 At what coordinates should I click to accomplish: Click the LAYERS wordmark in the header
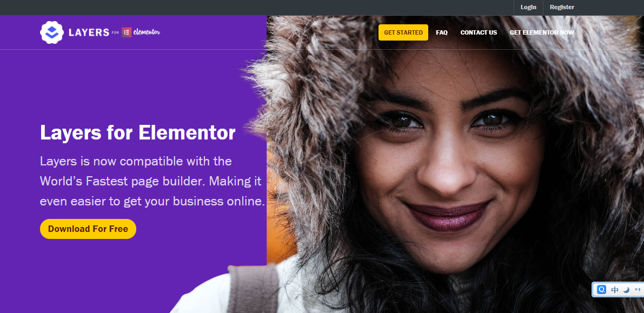pos(89,32)
